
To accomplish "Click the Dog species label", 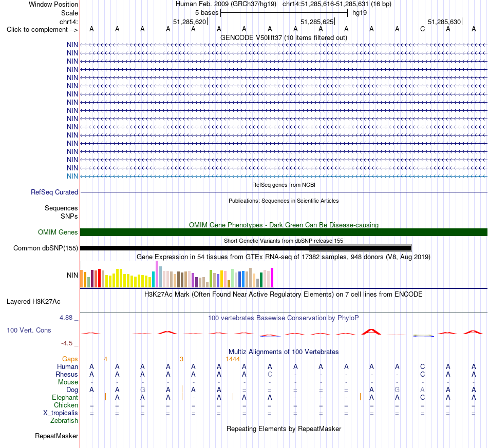I will (x=72, y=390).
